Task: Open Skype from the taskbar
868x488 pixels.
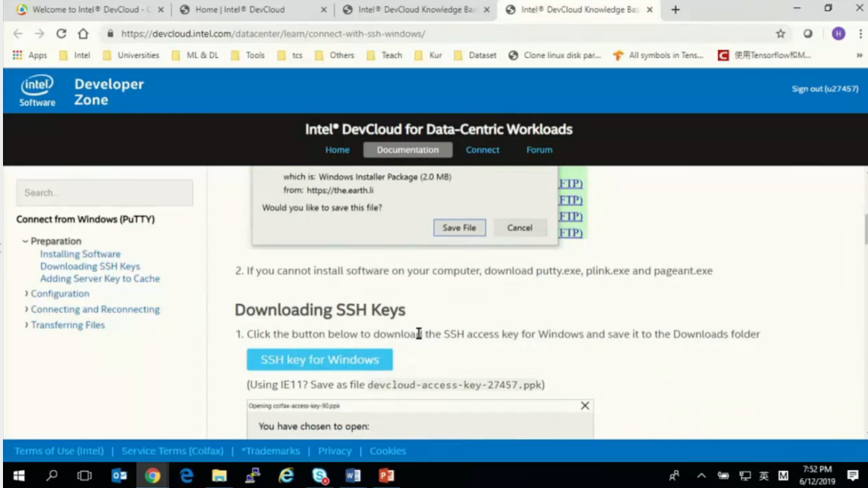Action: click(x=319, y=476)
